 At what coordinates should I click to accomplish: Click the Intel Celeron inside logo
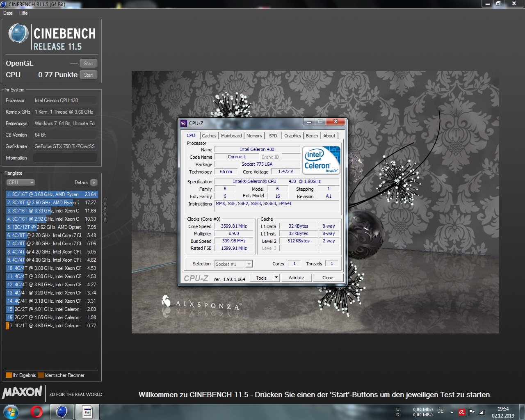coord(322,160)
